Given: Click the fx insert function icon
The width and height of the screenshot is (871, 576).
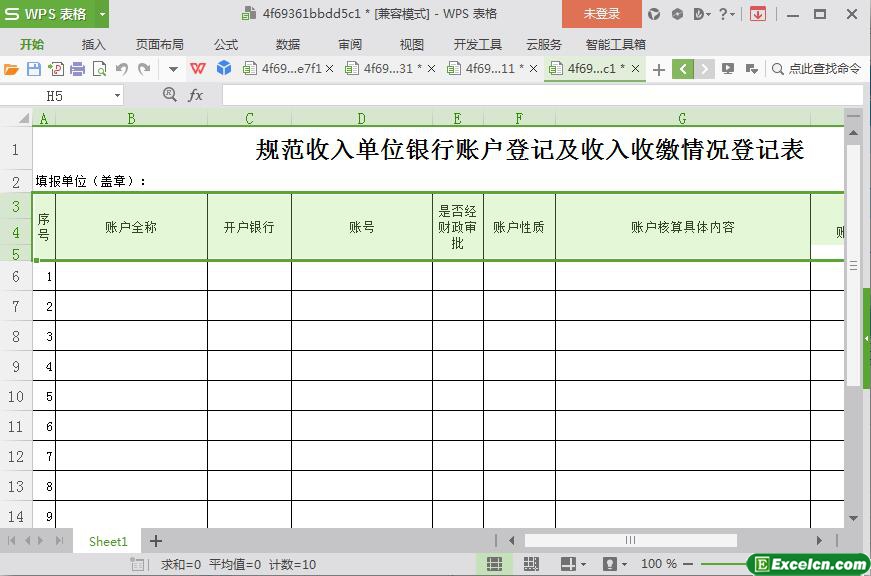Looking at the screenshot, I should tap(196, 95).
